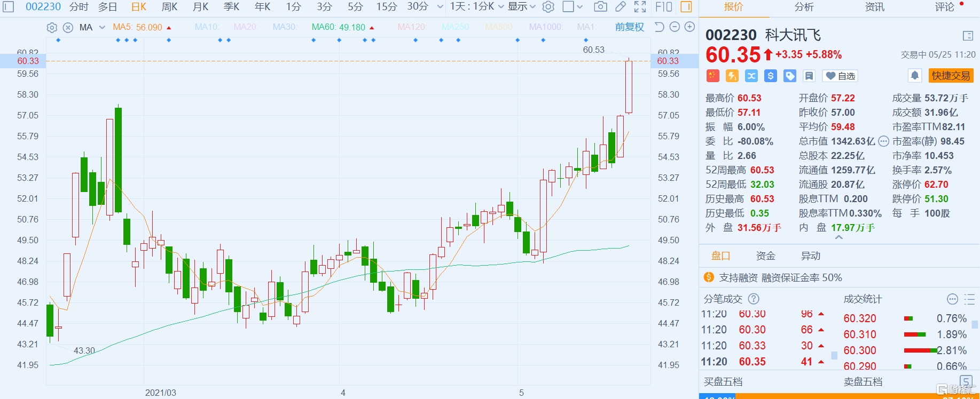This screenshot has width=980, height=399.
Task: Toggle MA1000 moving average line
Action: [x=546, y=27]
